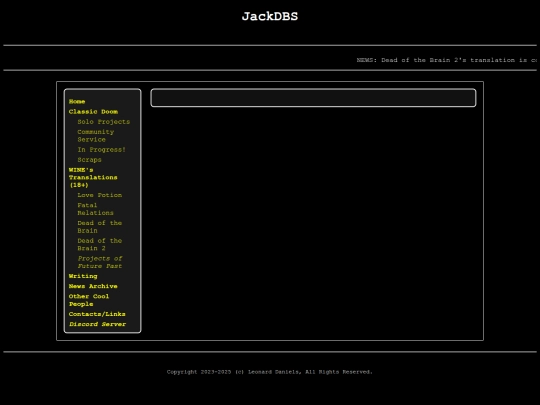Image resolution: width=540 pixels, height=405 pixels.
Task: Open WINE's Translations (18+) section
Action: 93,177
